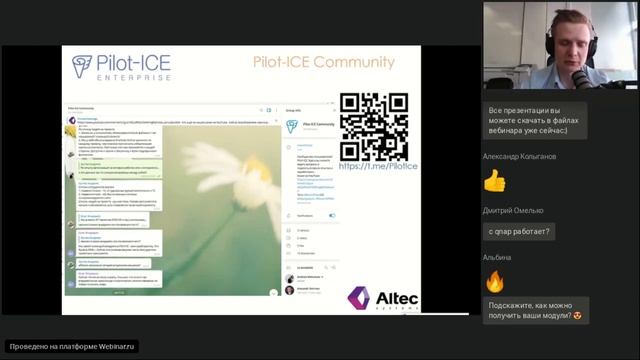The width and height of the screenshot is (640, 360).
Task: Click the side panel toggle icon in chat header
Action: pos(269,110)
